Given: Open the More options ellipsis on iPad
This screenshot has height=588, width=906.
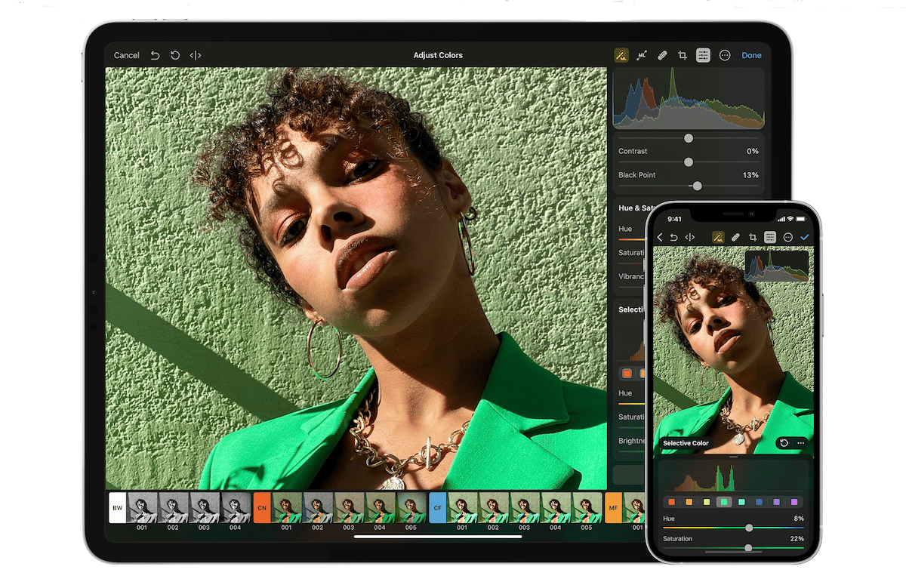Looking at the screenshot, I should (x=725, y=55).
